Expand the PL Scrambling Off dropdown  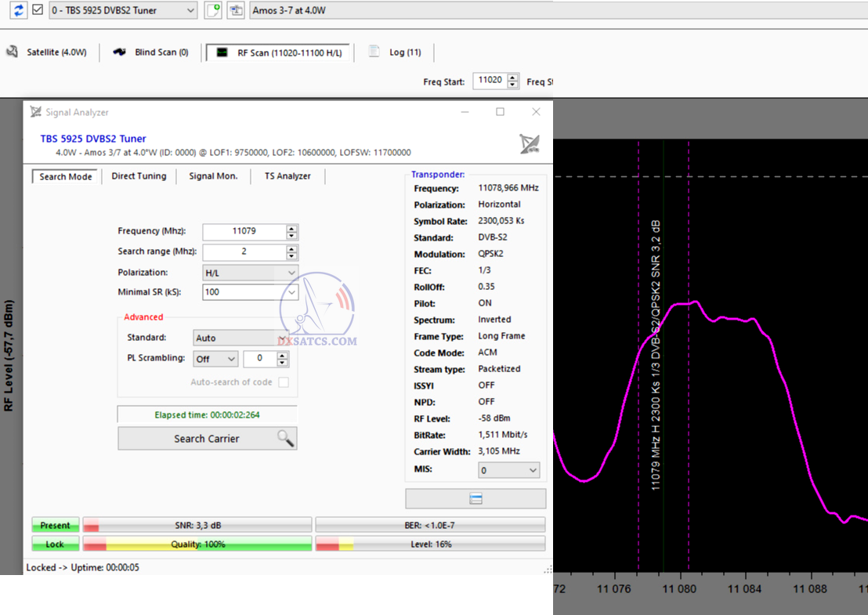point(231,359)
